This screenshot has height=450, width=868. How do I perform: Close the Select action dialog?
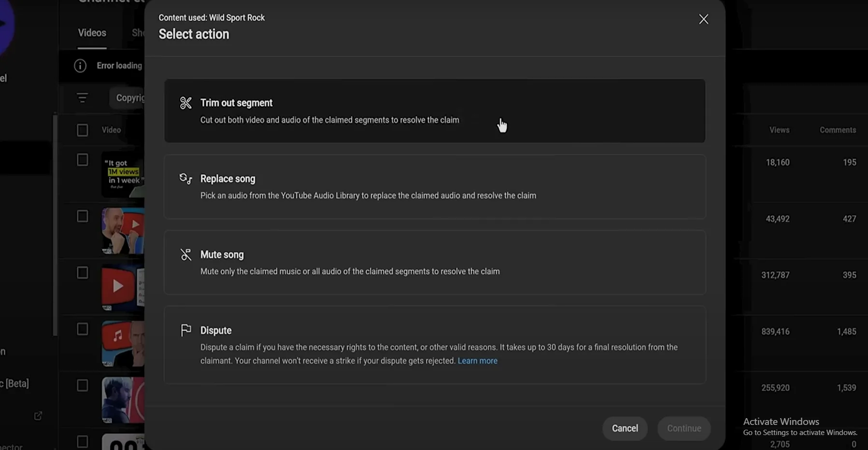tap(703, 19)
